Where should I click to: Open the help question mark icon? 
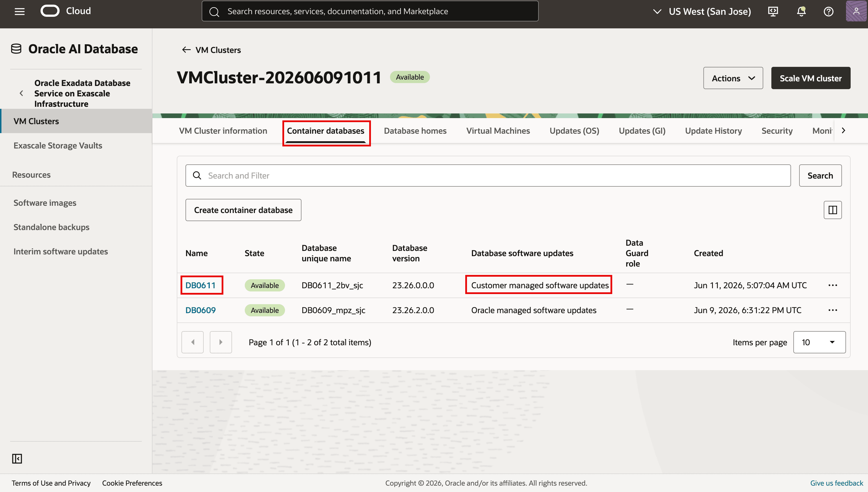pyautogui.click(x=828, y=12)
